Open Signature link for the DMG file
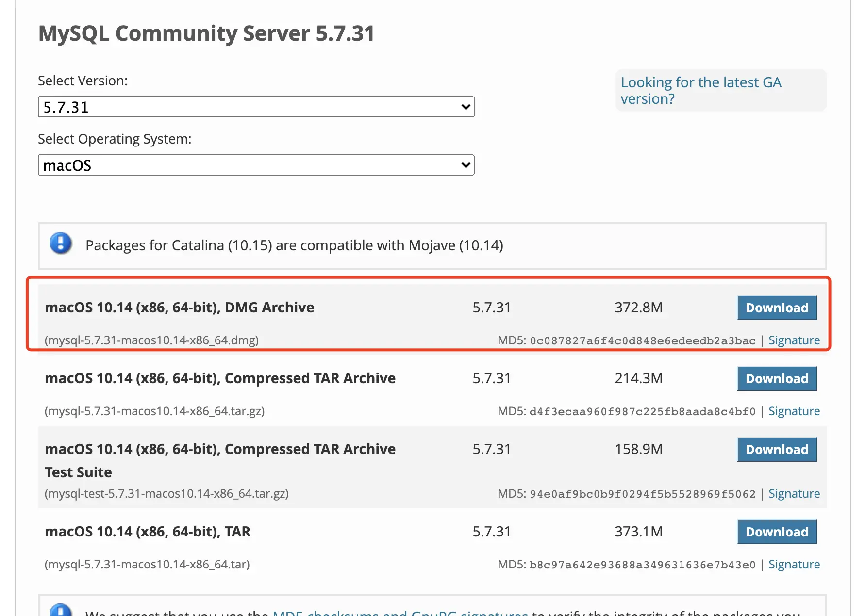The width and height of the screenshot is (865, 616). pos(794,340)
